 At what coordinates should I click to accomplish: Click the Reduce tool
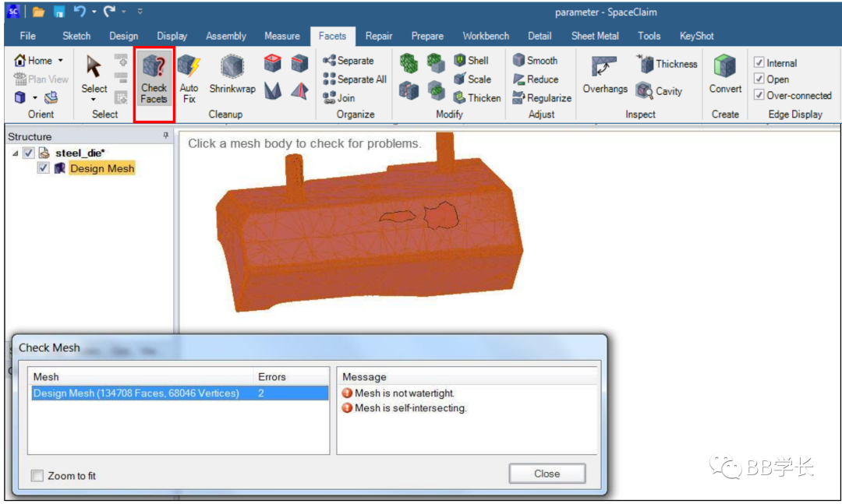tap(536, 79)
